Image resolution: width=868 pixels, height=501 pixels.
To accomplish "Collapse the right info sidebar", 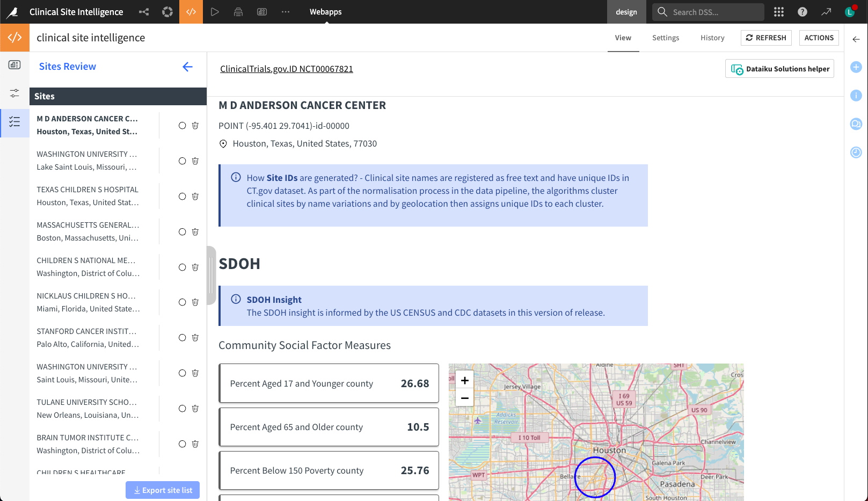I will pos(856,39).
